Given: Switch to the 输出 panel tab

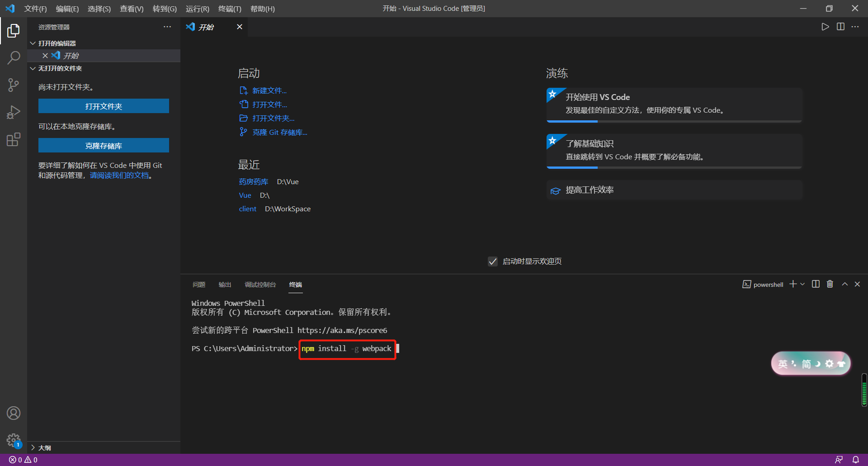Looking at the screenshot, I should tap(225, 285).
